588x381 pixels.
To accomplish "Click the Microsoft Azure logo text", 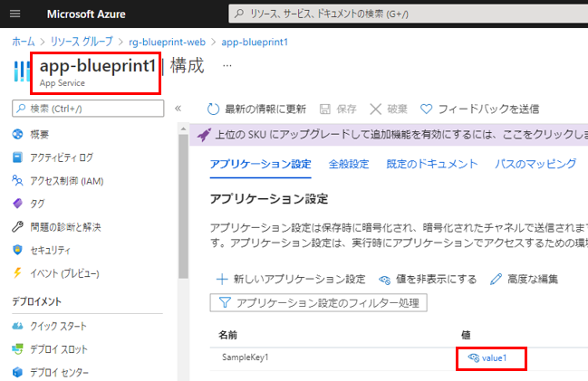I will (86, 14).
